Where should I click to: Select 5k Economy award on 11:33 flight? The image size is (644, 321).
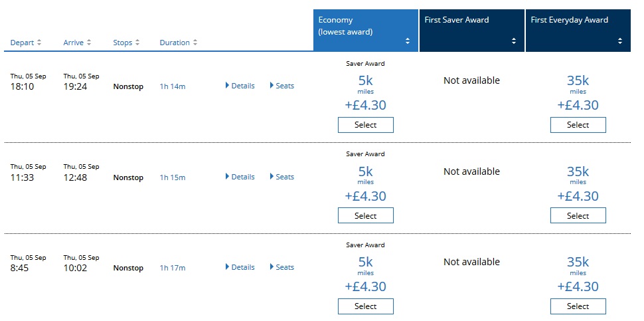pyautogui.click(x=365, y=215)
